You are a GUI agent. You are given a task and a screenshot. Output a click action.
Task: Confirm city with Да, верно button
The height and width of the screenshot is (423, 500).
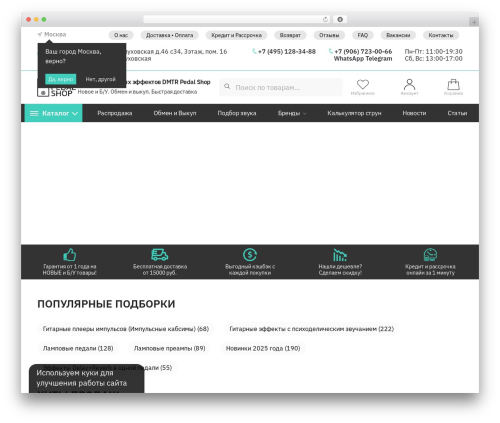coord(61,79)
